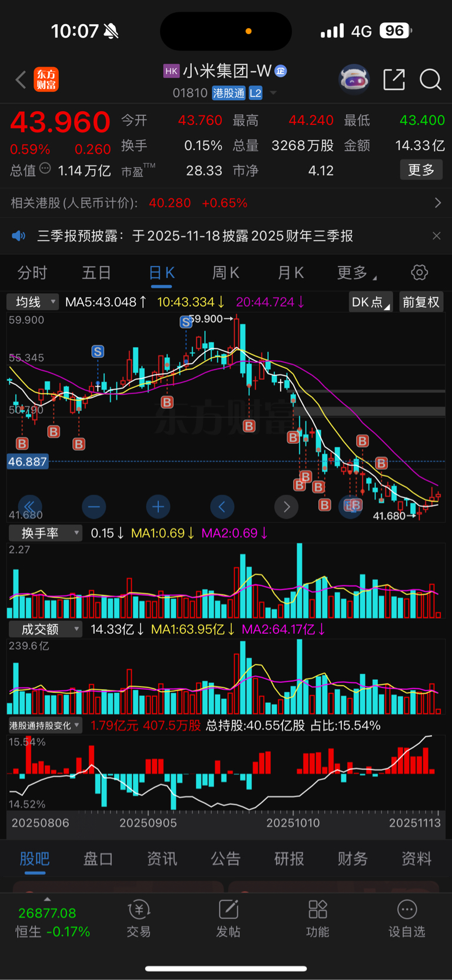The width and height of the screenshot is (452, 980).
Task: Tap the 20251010 date label
Action: [x=293, y=823]
